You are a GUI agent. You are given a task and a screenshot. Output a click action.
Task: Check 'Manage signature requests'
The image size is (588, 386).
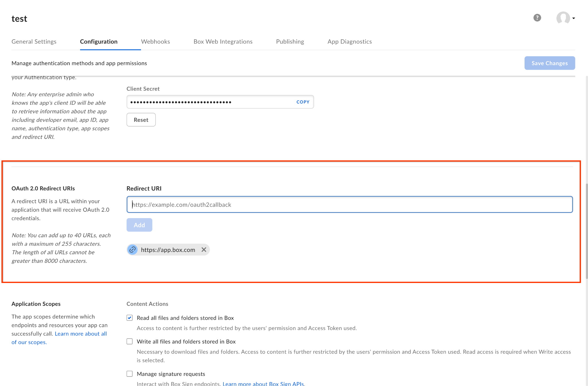click(x=129, y=374)
